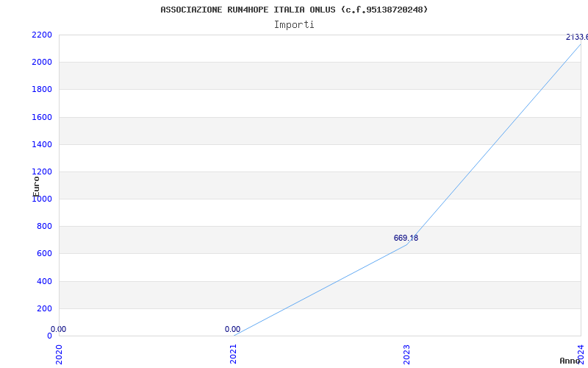Click the 2000 y-axis tick label

coord(42,63)
